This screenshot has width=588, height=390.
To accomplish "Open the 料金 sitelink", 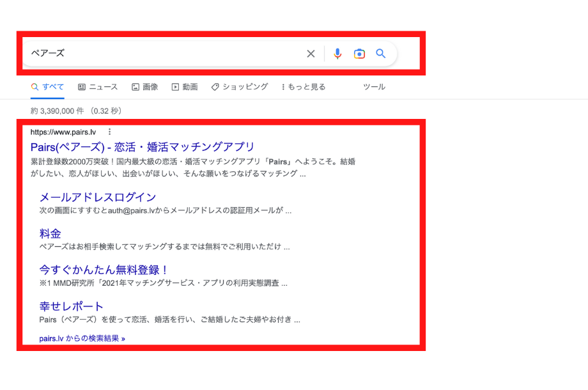I will click(x=50, y=233).
